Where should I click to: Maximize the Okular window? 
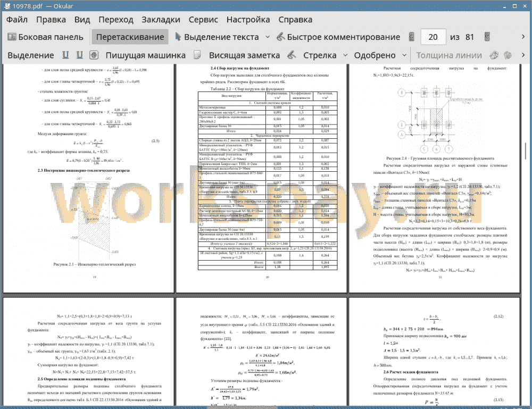[514, 6]
